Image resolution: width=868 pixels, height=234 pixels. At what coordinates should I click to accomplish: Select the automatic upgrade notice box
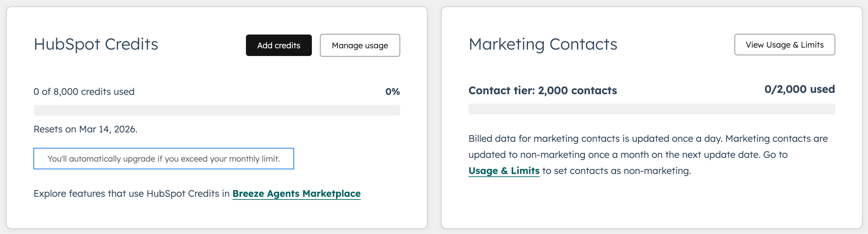[163, 158]
